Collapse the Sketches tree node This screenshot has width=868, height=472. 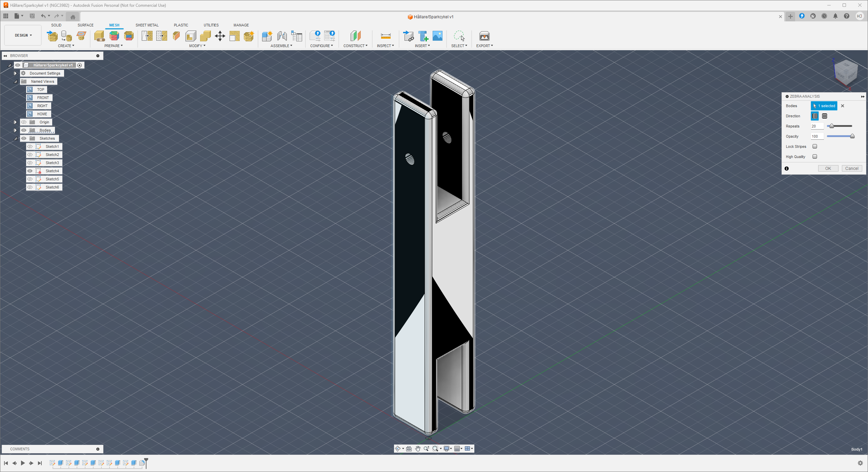click(15, 138)
